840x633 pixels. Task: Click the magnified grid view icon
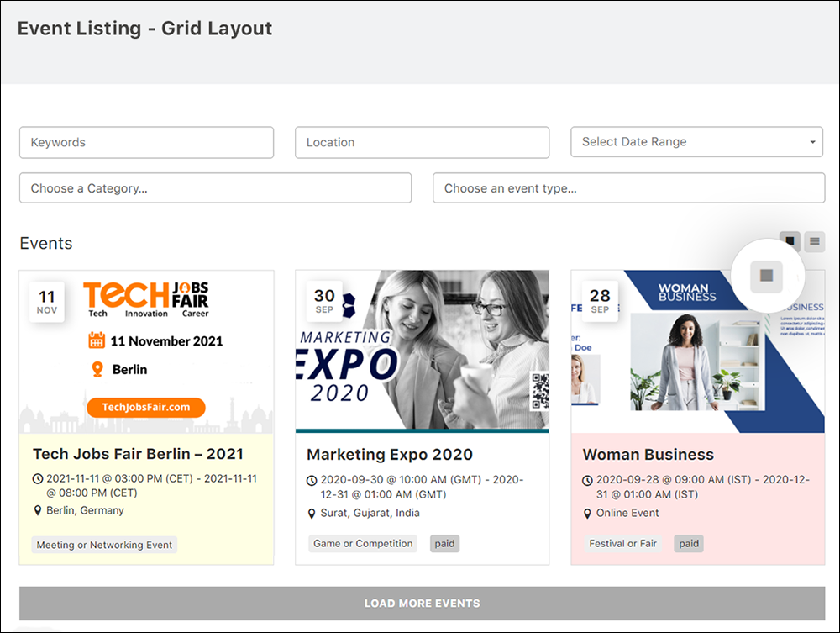point(767,276)
